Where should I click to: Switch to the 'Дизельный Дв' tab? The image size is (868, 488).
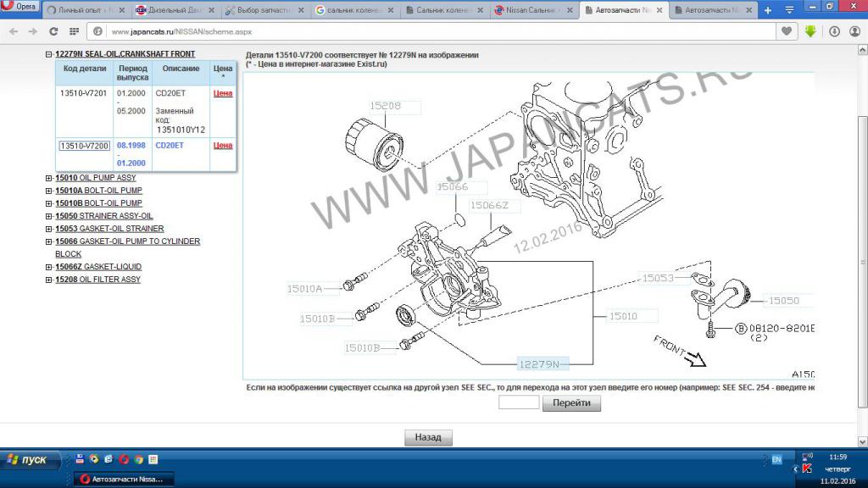click(x=175, y=10)
